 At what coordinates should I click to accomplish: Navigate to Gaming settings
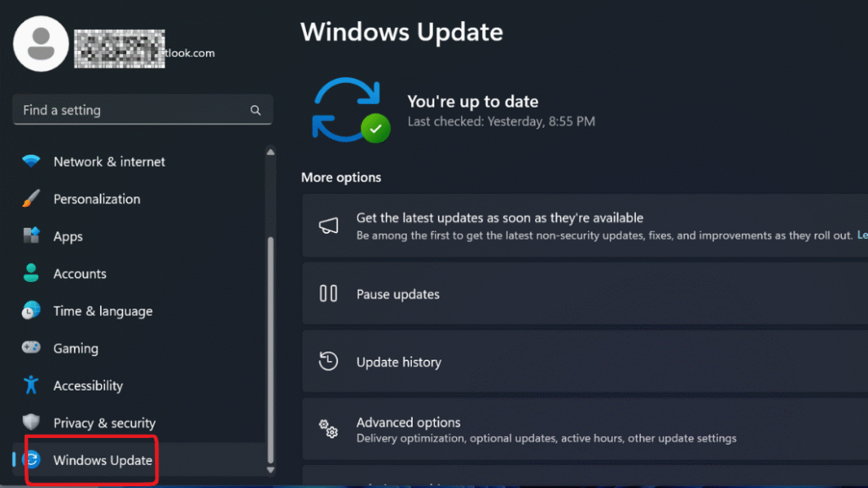coord(140,348)
